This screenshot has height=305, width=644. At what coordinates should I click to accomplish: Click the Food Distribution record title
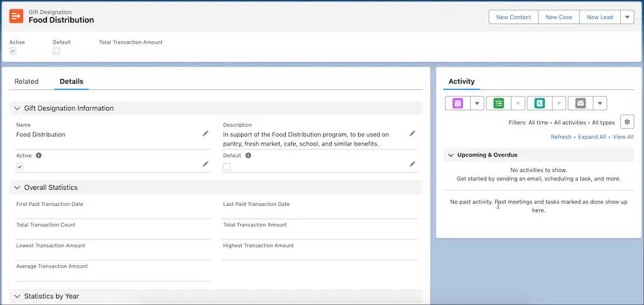pyautogui.click(x=61, y=20)
